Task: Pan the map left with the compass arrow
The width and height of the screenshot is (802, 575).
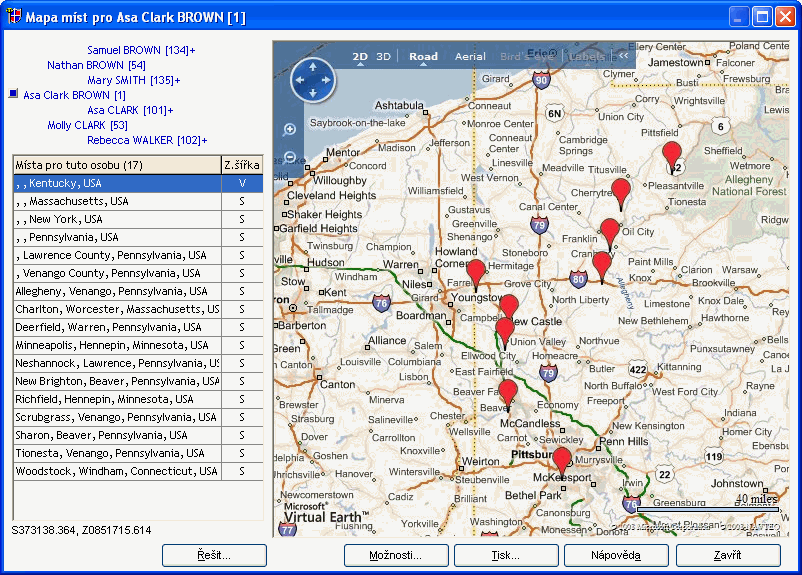Action: [x=300, y=80]
